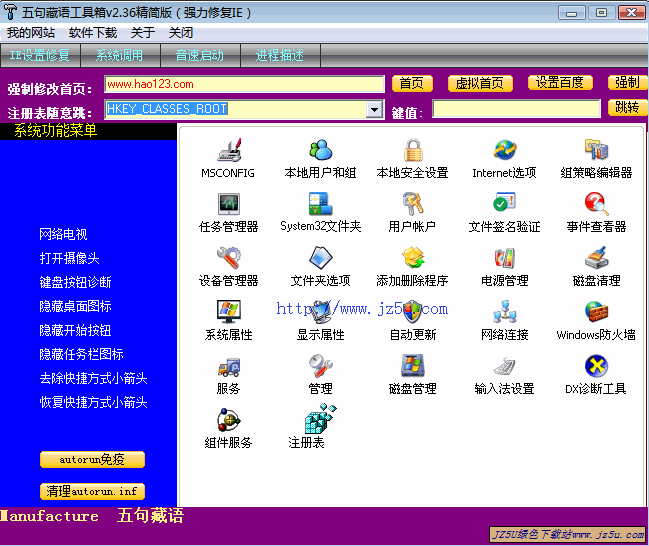Switch to 音速启动 tab
The width and height of the screenshot is (649, 546).
click(x=200, y=55)
